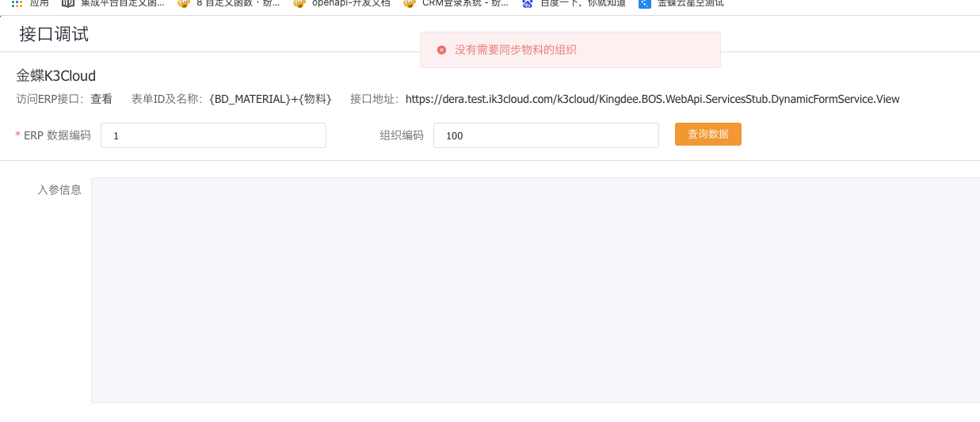The width and height of the screenshot is (980, 422).
Task: Open the 8 自定义函数 bookmark
Action: pos(228,3)
